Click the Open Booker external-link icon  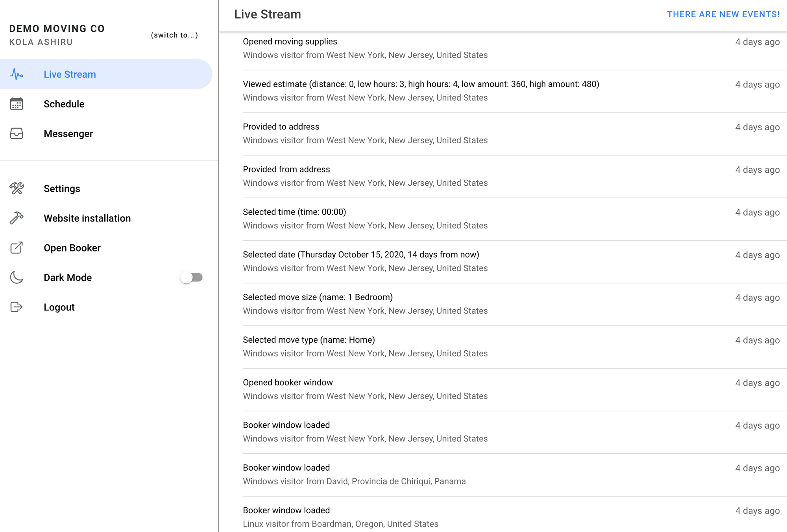click(17, 248)
